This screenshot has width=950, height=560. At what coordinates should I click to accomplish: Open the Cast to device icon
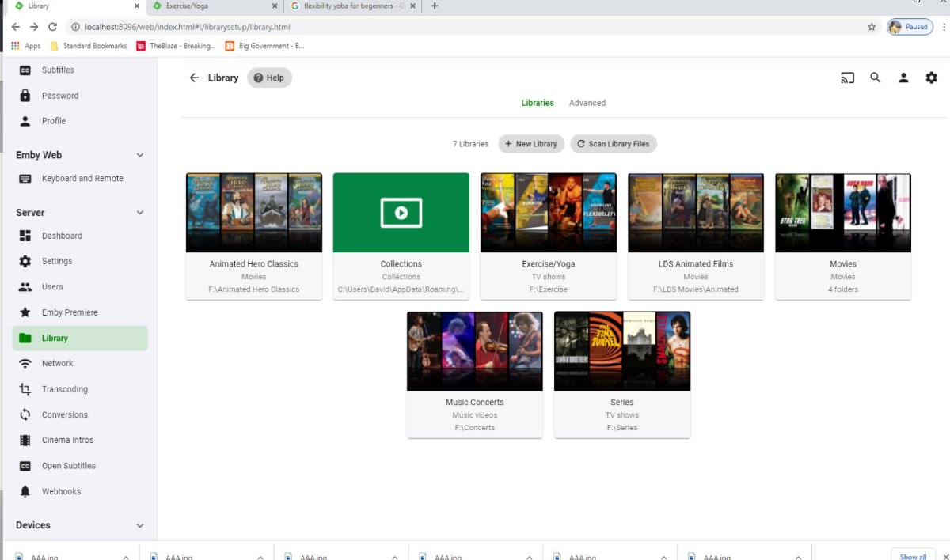[847, 78]
